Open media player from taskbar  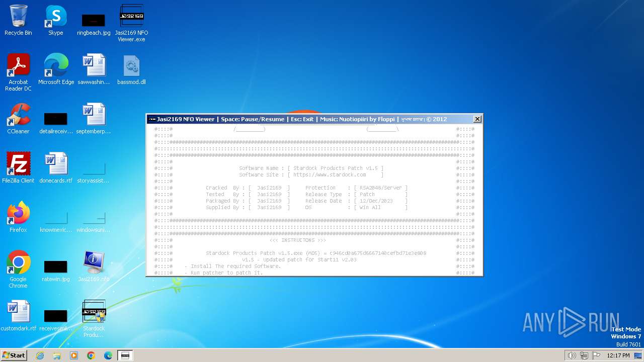[x=74, y=355]
